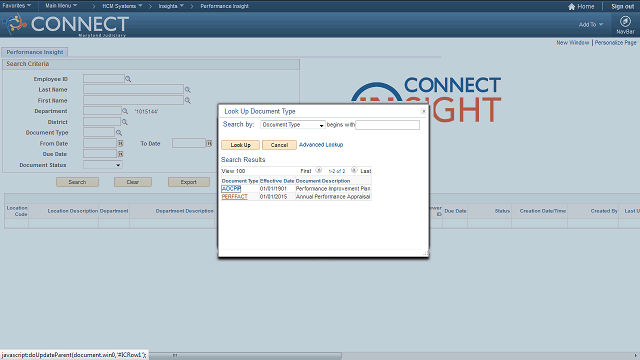
Task: Open Main Menu dropdown
Action: pyautogui.click(x=61, y=6)
